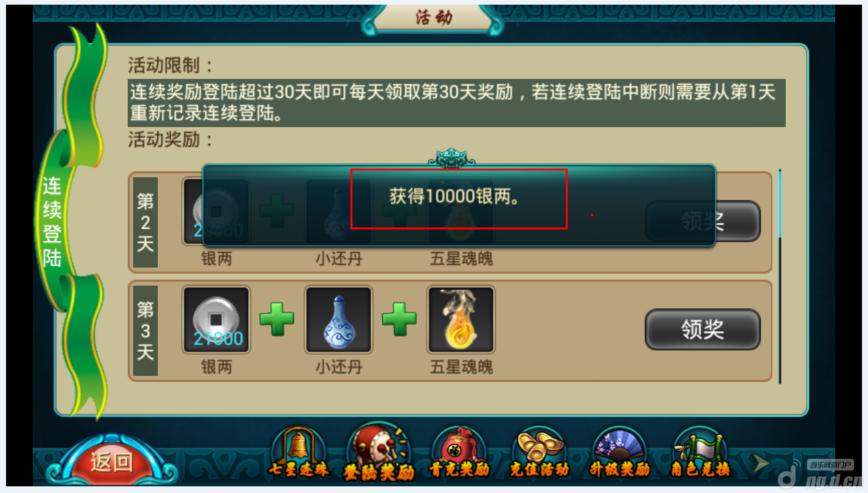This screenshot has width=868, height=493.
Task: Click the highlighted activity restriction text
Action: (457, 102)
